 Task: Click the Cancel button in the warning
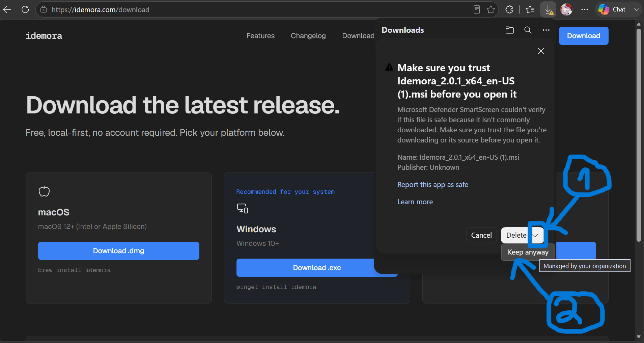481,235
